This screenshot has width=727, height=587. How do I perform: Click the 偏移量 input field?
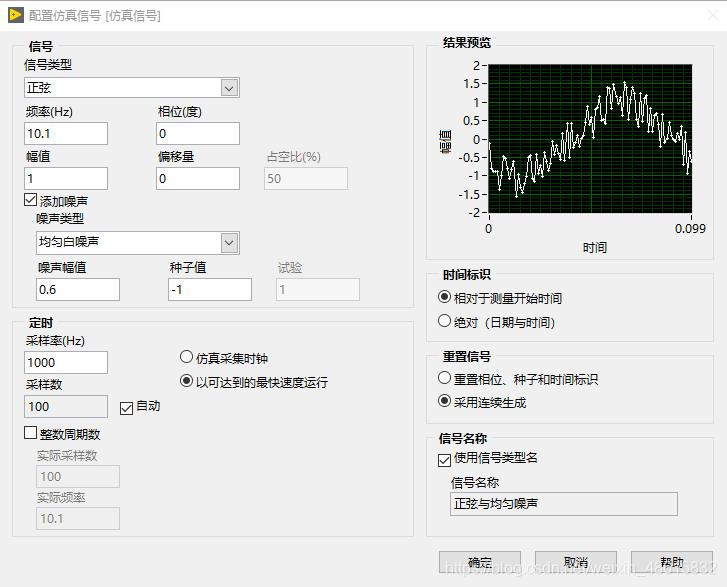pyautogui.click(x=198, y=179)
